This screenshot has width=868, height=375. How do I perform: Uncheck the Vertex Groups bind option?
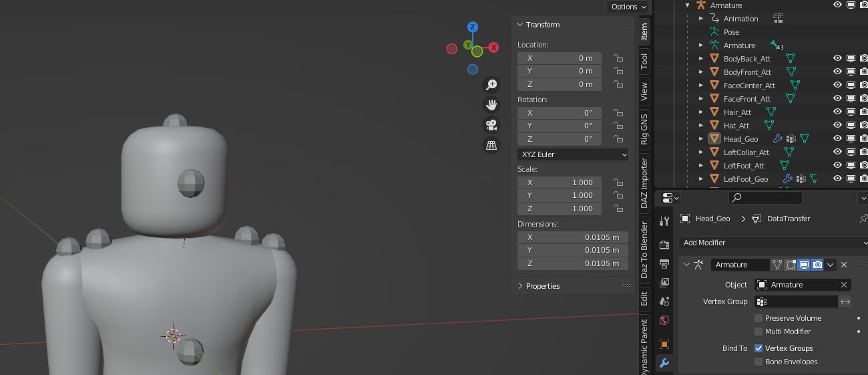coord(758,348)
